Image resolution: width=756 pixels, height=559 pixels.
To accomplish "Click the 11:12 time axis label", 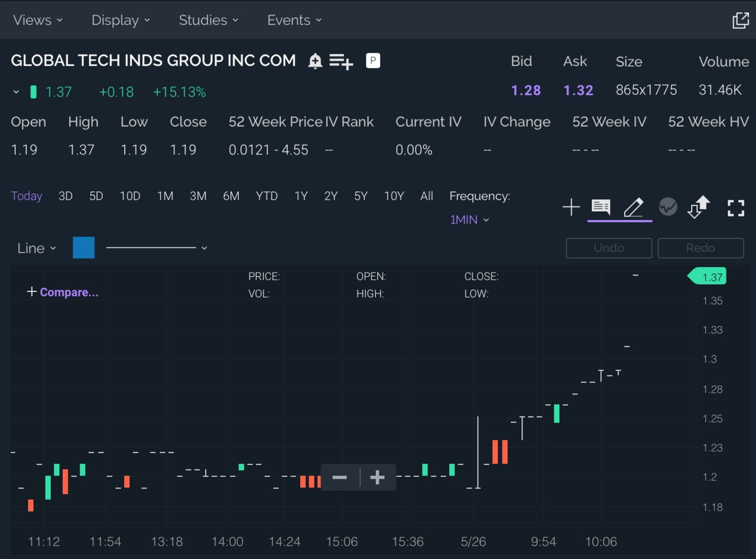I will [44, 542].
